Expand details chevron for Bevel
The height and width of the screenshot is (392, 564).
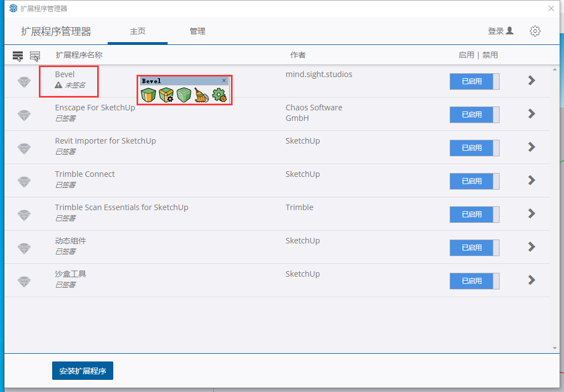pyautogui.click(x=532, y=80)
